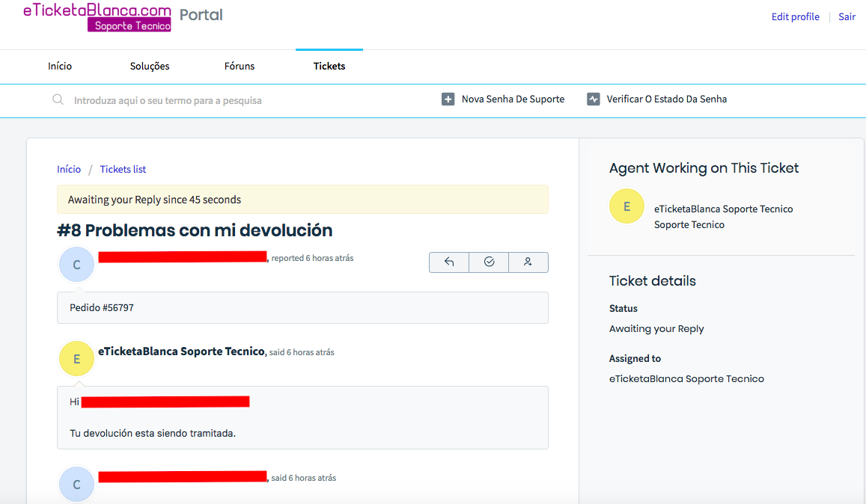The width and height of the screenshot is (866, 504).
Task: Click the Awaiting your Reply since banner
Action: coord(302,199)
